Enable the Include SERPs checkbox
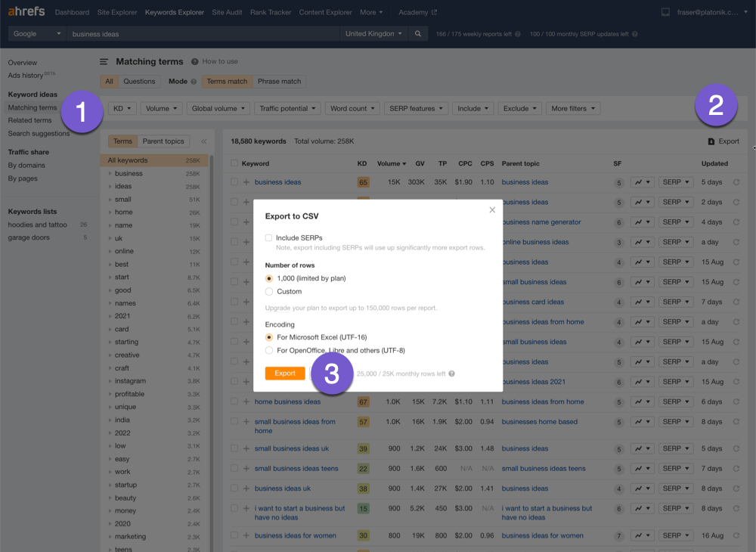Viewport: 756px width, 552px height. [269, 237]
